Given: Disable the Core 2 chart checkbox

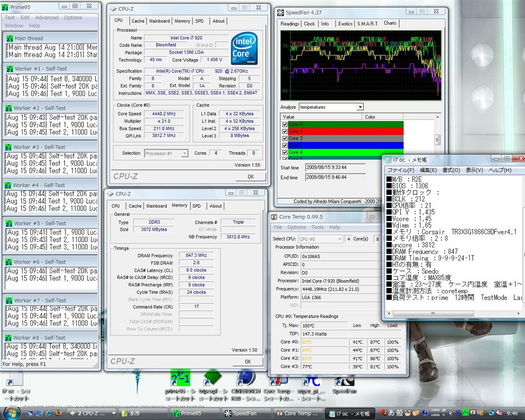Looking at the screenshot, I should (x=285, y=139).
